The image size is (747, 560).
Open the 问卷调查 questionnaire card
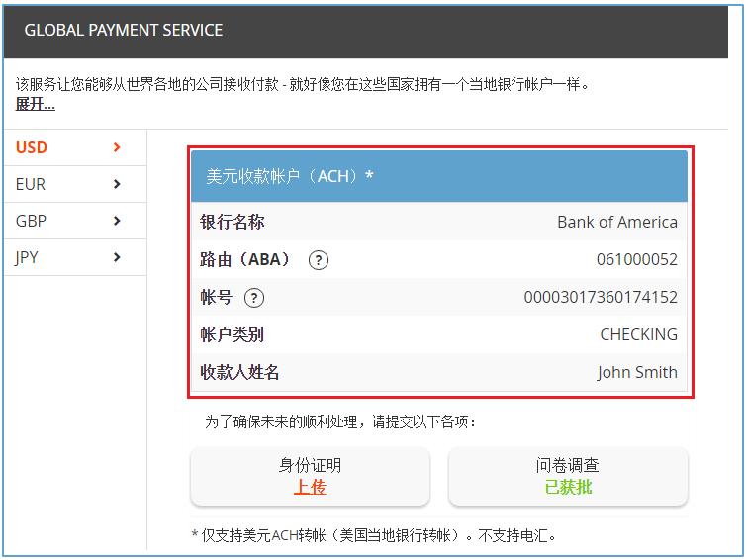coord(568,476)
